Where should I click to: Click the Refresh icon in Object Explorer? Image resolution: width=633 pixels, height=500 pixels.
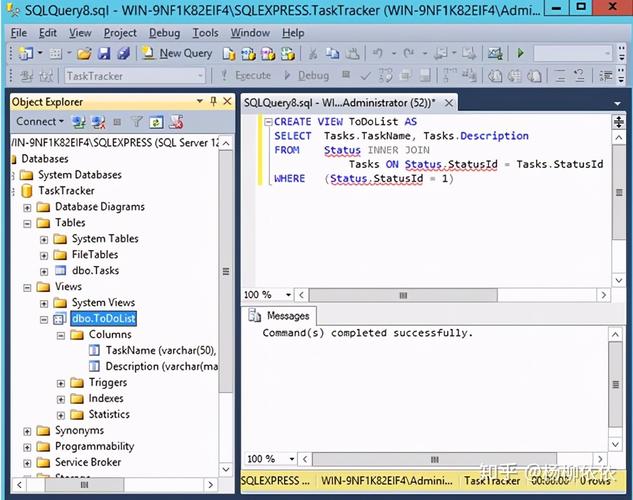click(x=156, y=122)
